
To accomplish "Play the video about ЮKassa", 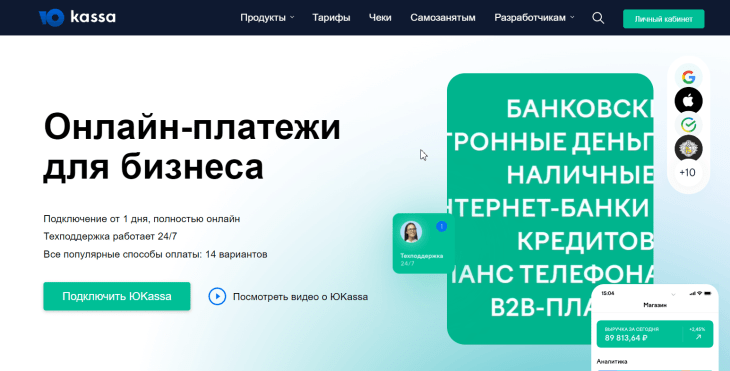I will 217,296.
